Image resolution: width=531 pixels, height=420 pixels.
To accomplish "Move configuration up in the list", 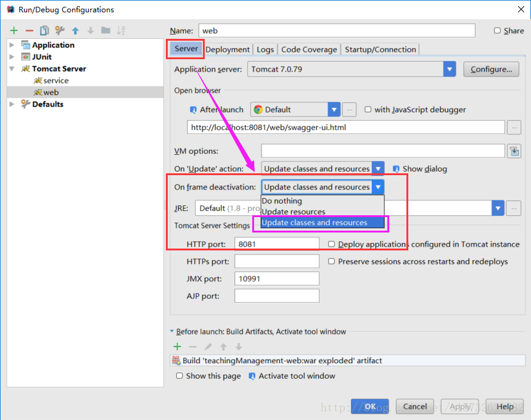I will (x=75, y=31).
